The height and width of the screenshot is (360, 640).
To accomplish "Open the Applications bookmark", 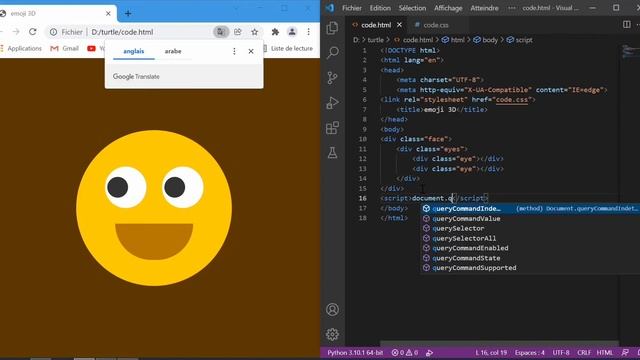I will (x=20, y=48).
